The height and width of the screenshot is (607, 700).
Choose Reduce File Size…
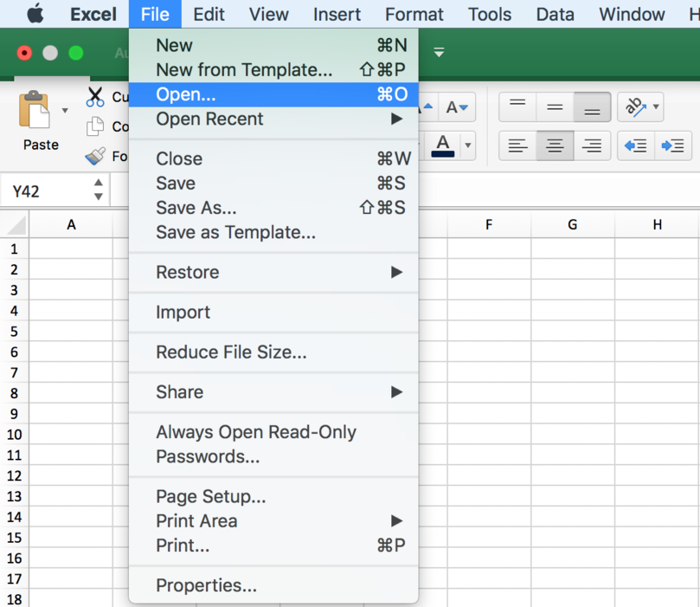[273, 352]
